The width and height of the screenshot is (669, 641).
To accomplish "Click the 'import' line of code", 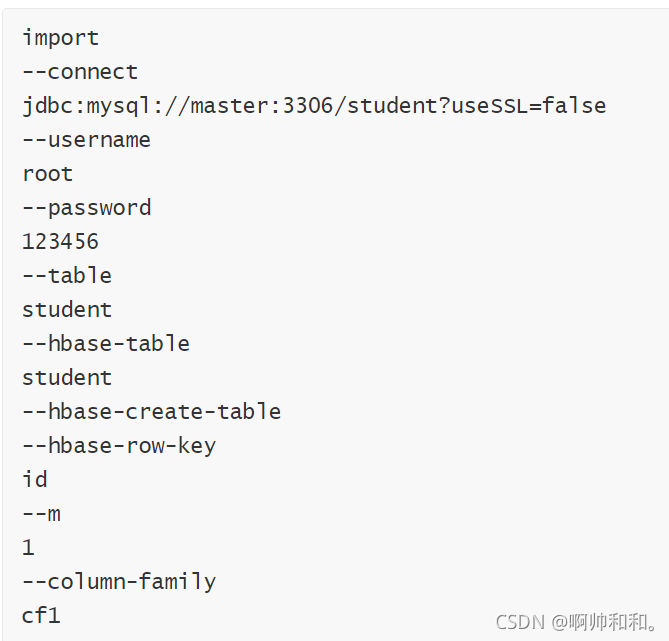I will [61, 38].
